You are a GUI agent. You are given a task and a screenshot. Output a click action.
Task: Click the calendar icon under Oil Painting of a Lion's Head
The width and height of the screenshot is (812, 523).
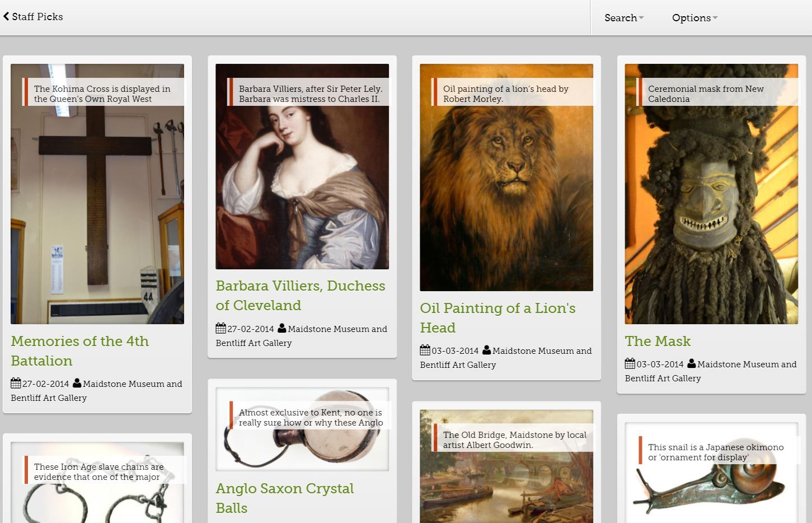pyautogui.click(x=425, y=351)
